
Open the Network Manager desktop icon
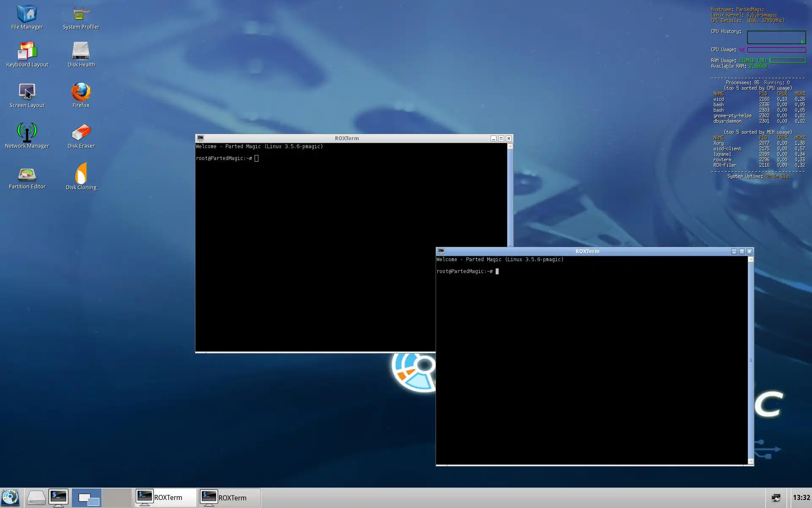tap(27, 132)
